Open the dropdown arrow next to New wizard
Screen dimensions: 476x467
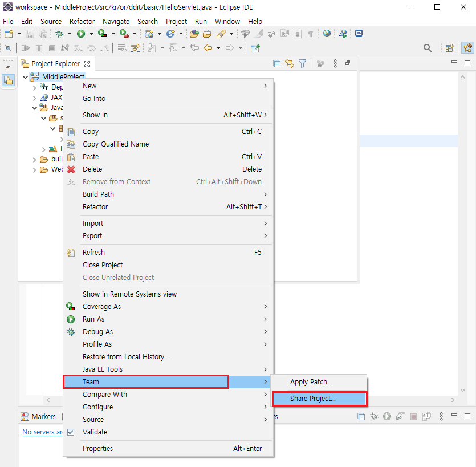pos(19,34)
